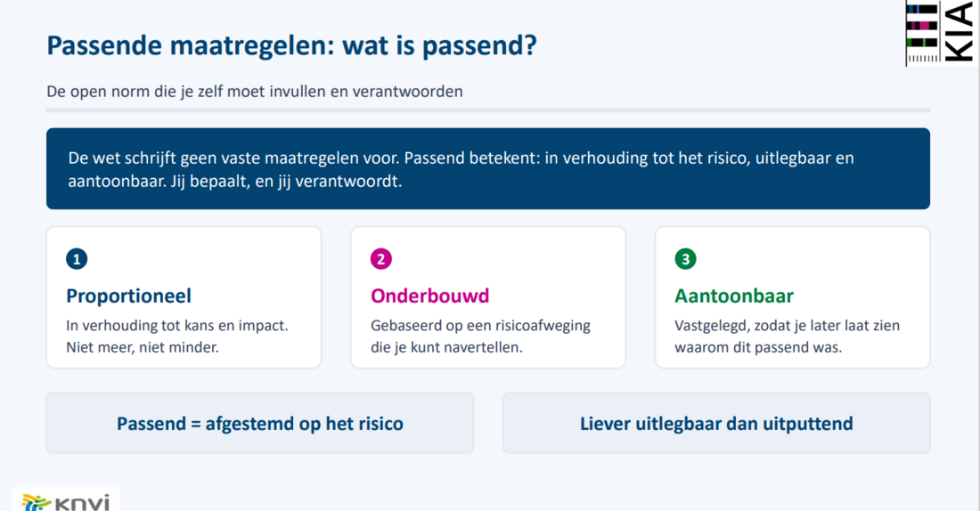Click 'die je kunt navertellen.' text
The height and width of the screenshot is (511, 980).
click(446, 347)
